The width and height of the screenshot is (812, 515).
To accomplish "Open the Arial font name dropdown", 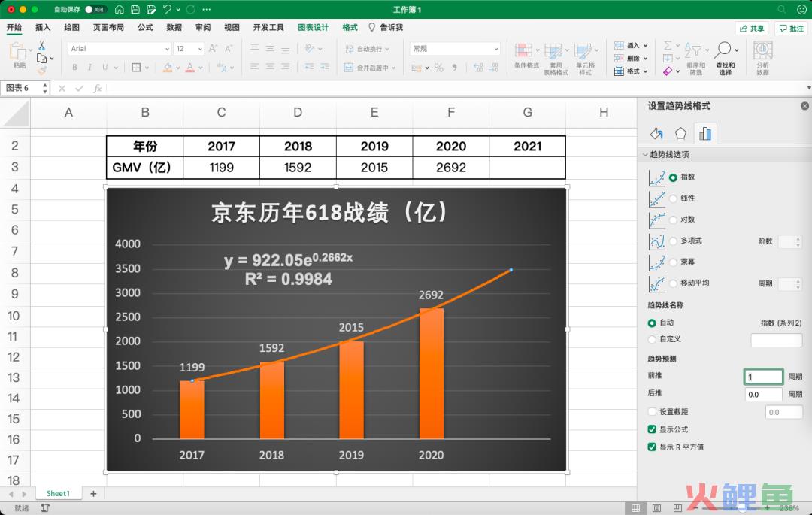I will click(167, 49).
